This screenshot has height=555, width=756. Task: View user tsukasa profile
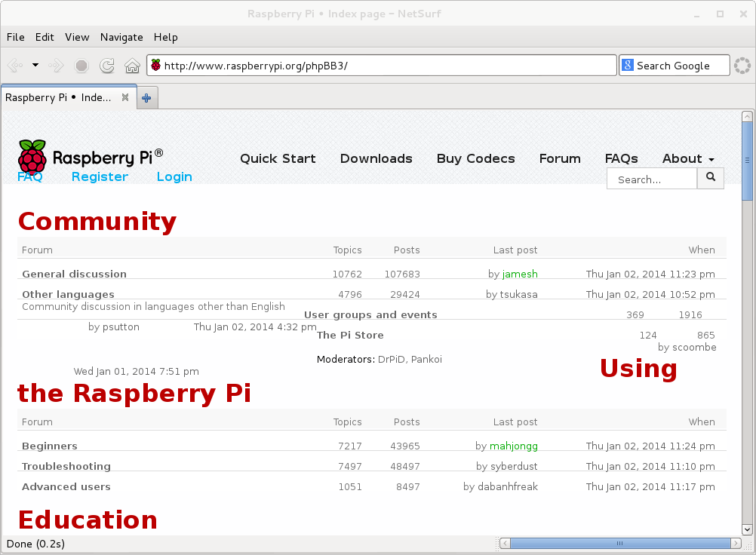pyautogui.click(x=518, y=294)
